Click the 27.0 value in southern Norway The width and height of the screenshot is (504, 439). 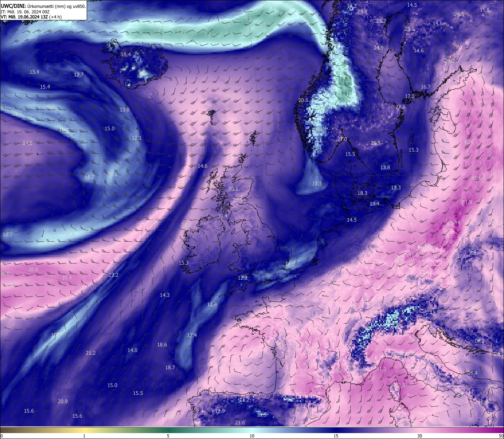pos(342,139)
